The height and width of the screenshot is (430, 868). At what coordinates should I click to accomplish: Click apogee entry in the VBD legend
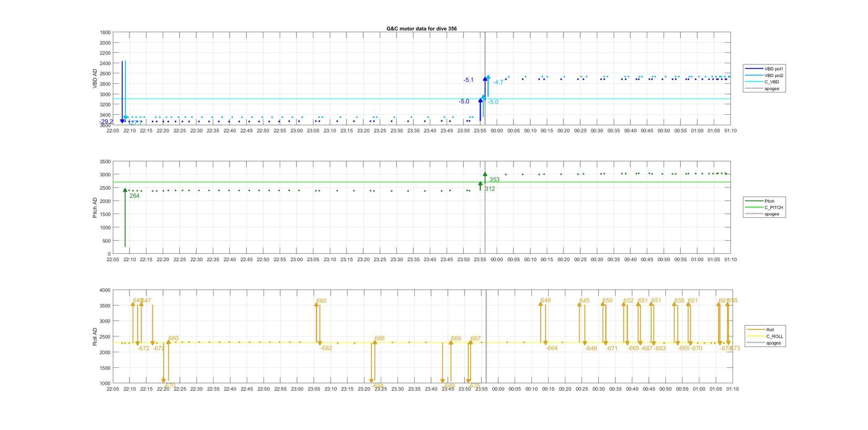(x=764, y=88)
